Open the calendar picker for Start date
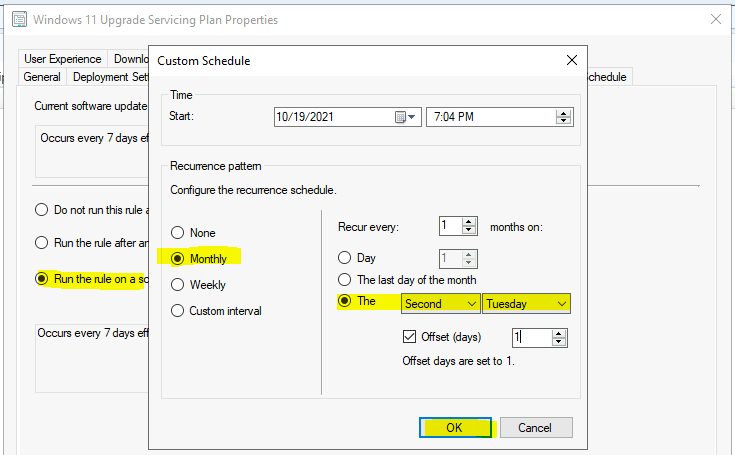Viewport: 735px width, 455px height. tap(405, 117)
